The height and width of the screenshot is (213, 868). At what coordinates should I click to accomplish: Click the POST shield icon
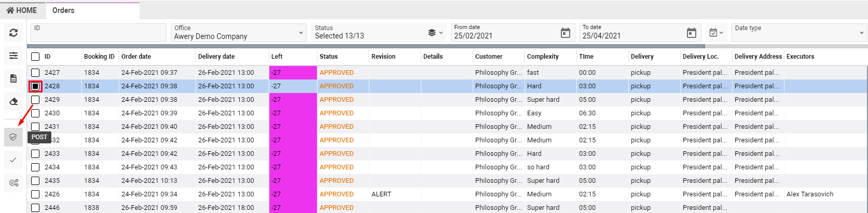click(x=13, y=137)
